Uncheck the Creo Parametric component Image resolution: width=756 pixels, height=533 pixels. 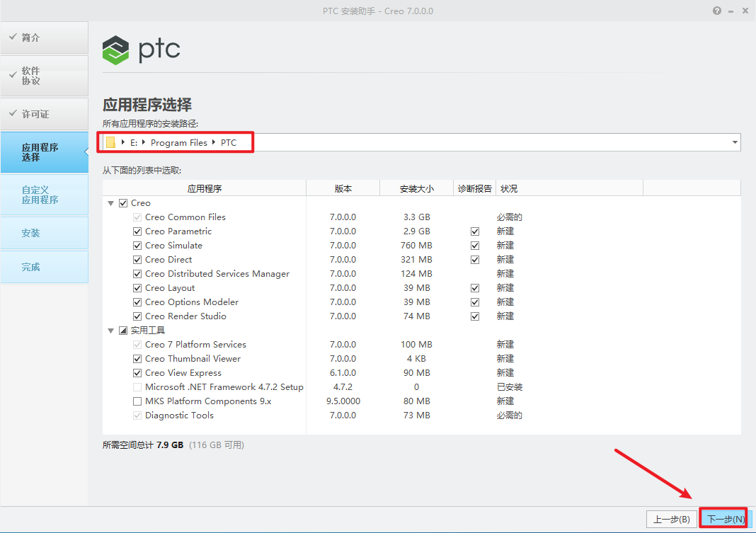click(x=137, y=231)
